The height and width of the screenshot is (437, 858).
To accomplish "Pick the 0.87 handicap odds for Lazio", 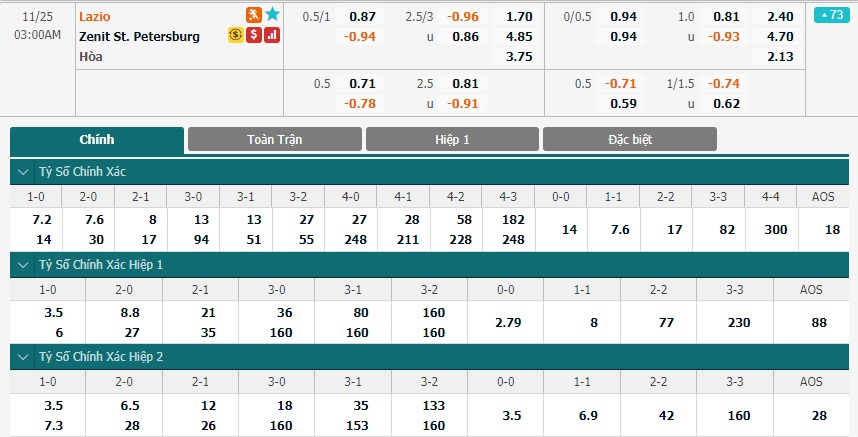I will click(362, 16).
